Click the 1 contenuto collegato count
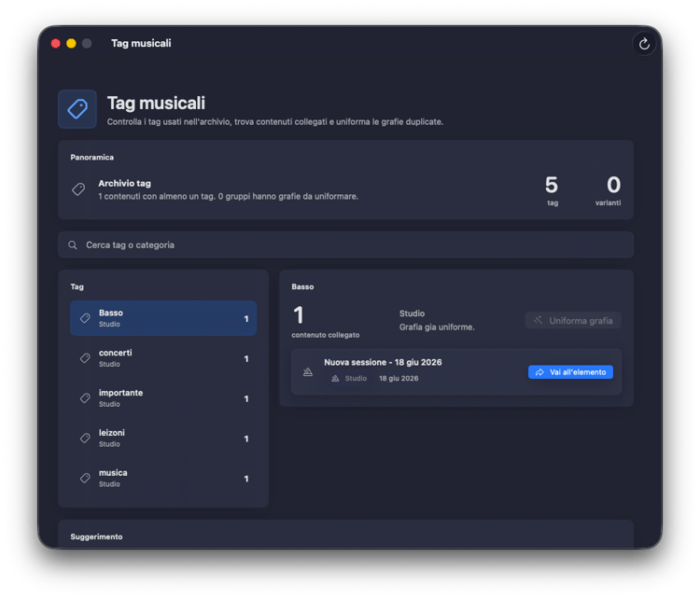The height and width of the screenshot is (599, 700). [x=326, y=322]
